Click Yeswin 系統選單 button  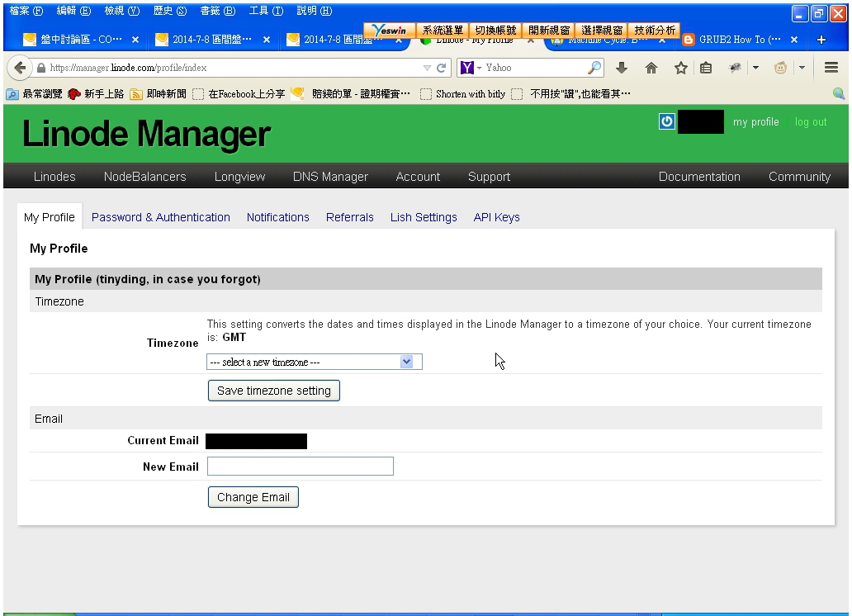click(x=443, y=30)
